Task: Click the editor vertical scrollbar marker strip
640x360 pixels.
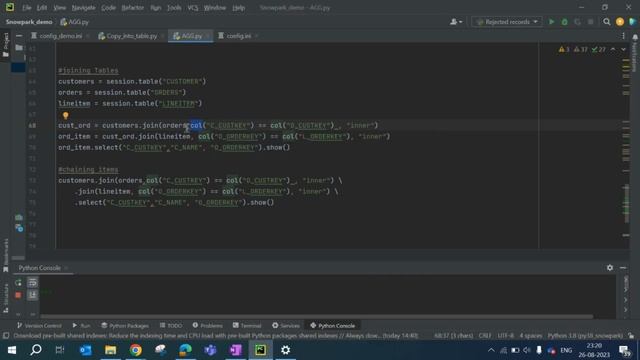Action: click(626, 147)
